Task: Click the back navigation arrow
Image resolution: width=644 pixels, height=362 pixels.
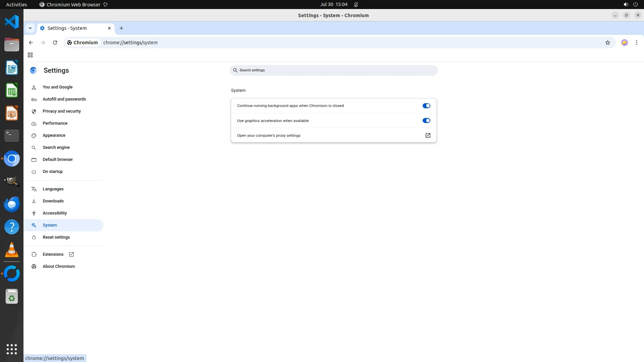Action: coord(31,43)
